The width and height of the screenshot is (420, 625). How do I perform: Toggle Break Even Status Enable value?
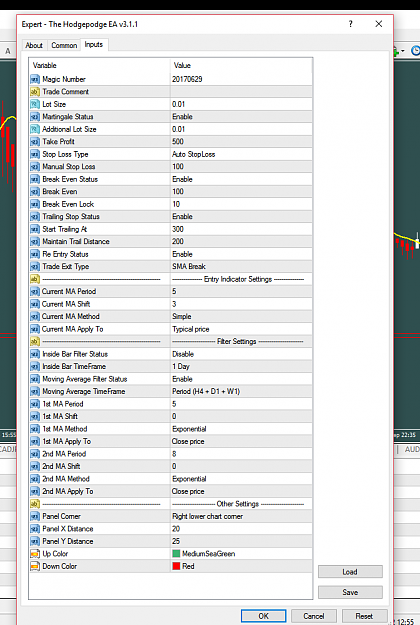241,179
